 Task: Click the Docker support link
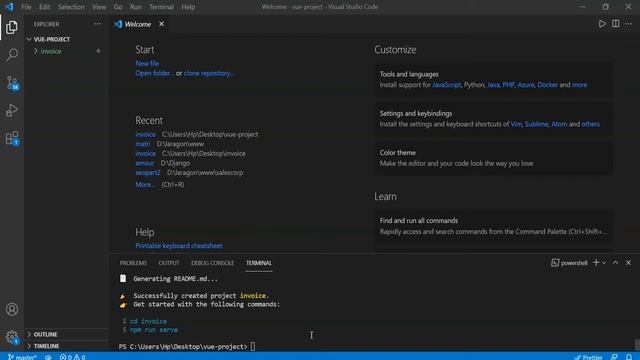tap(547, 85)
